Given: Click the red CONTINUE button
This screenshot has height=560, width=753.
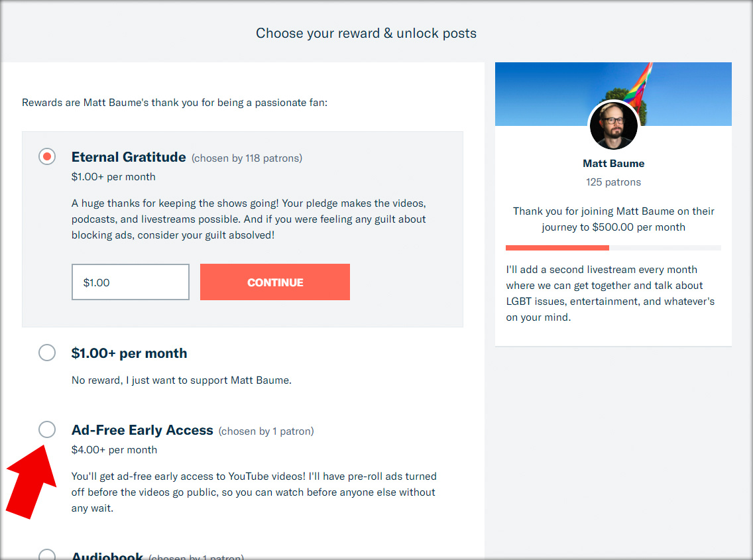Looking at the screenshot, I should coord(274,282).
